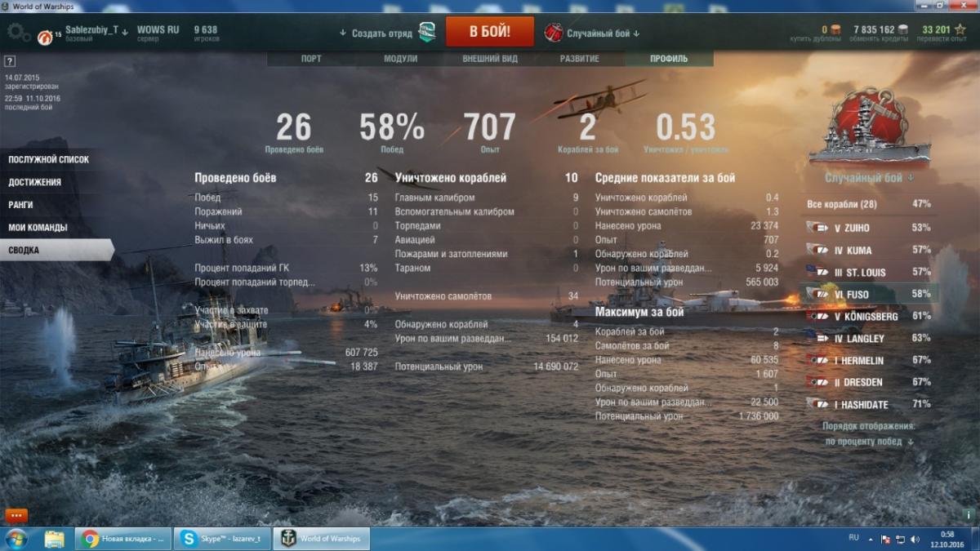The height and width of the screenshot is (551, 980).
Task: Select the II DRESDEN ship row
Action: coord(869,382)
